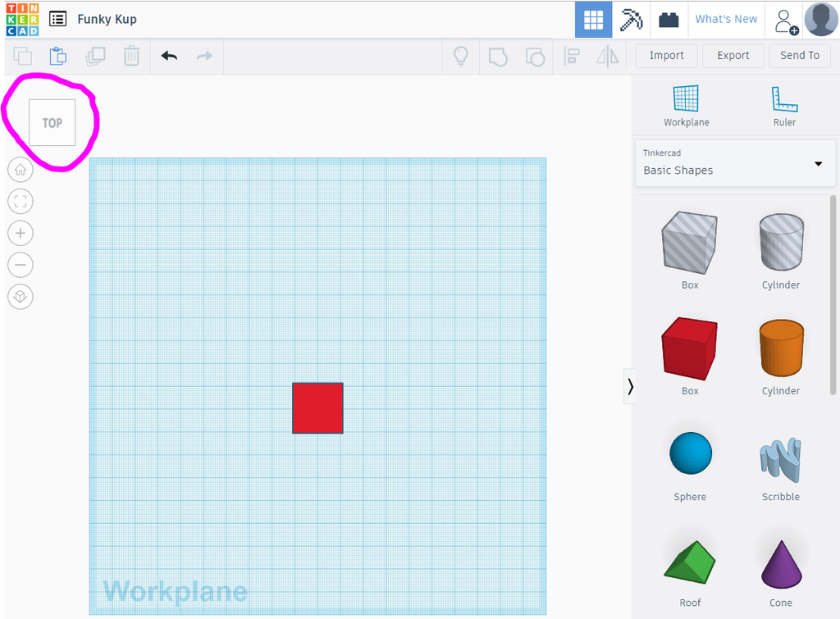
Task: Switch to 3D design grid view
Action: click(x=593, y=20)
